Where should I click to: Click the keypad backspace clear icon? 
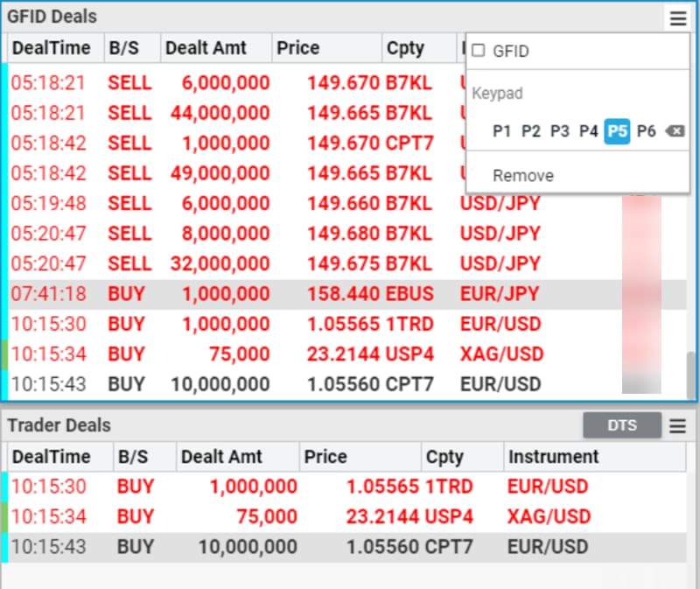coord(675,131)
